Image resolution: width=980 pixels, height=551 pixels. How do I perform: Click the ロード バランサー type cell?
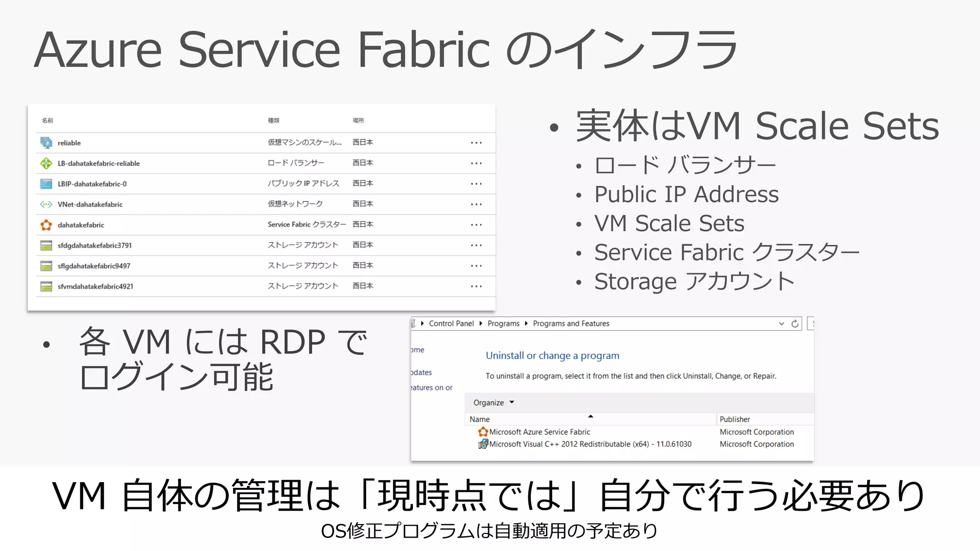(296, 163)
